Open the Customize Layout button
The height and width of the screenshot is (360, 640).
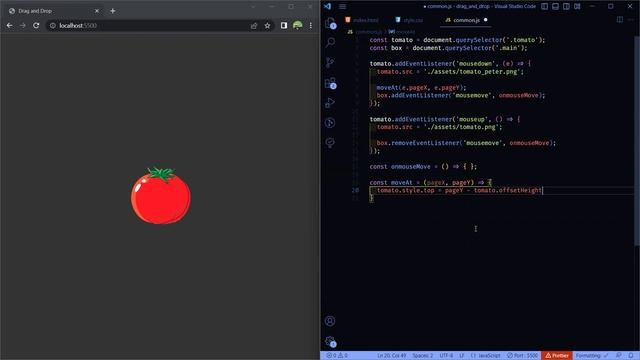(x=577, y=7)
